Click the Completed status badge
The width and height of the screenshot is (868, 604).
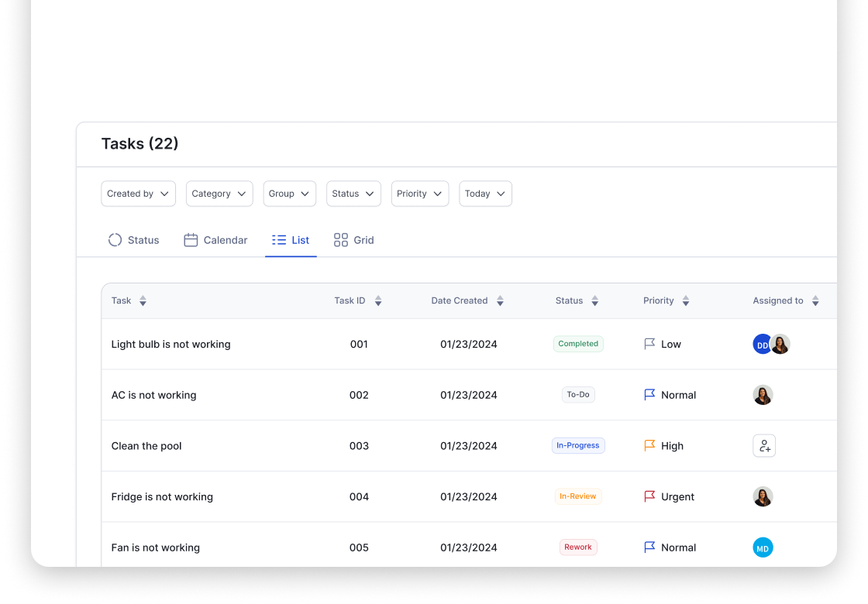[x=578, y=344]
